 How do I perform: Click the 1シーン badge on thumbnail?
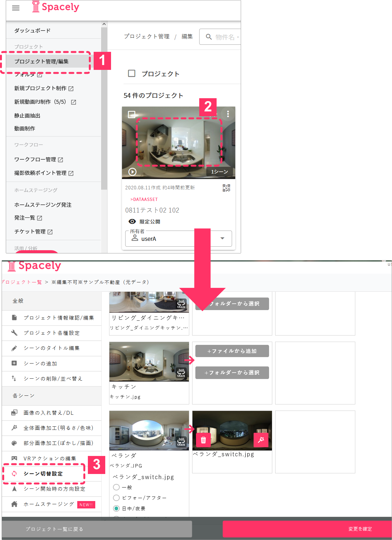(x=220, y=172)
